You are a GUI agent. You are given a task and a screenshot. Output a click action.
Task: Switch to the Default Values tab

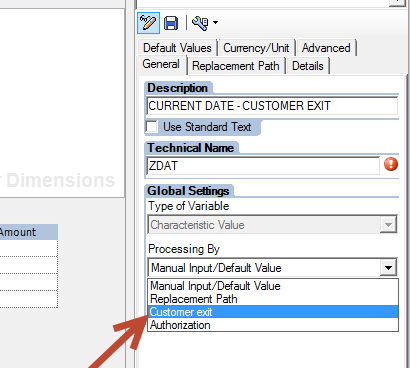click(177, 48)
